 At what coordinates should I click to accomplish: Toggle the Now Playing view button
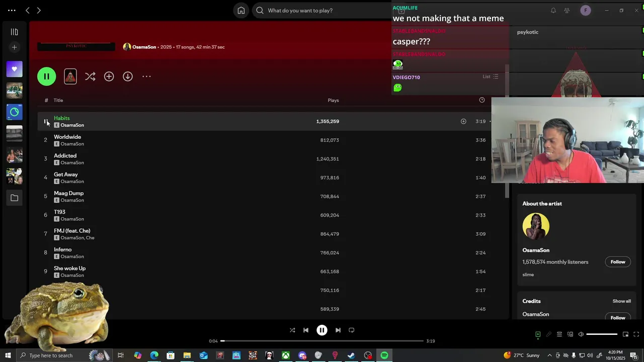pos(538,334)
